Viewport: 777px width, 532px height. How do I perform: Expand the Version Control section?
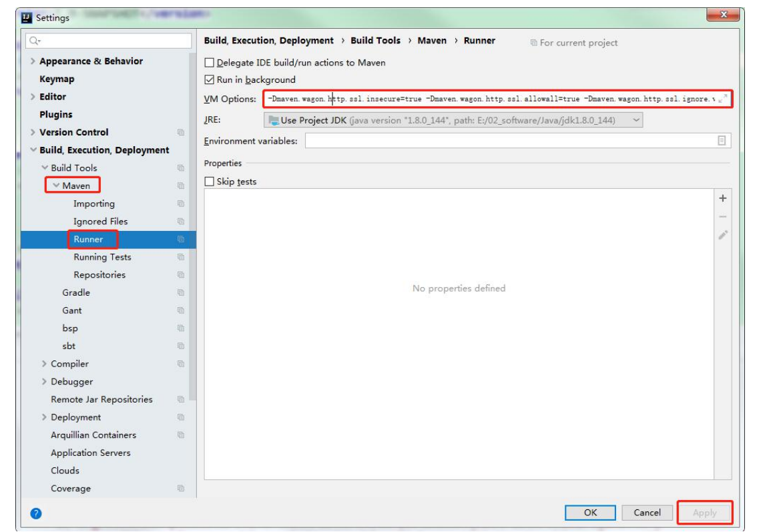click(x=33, y=132)
